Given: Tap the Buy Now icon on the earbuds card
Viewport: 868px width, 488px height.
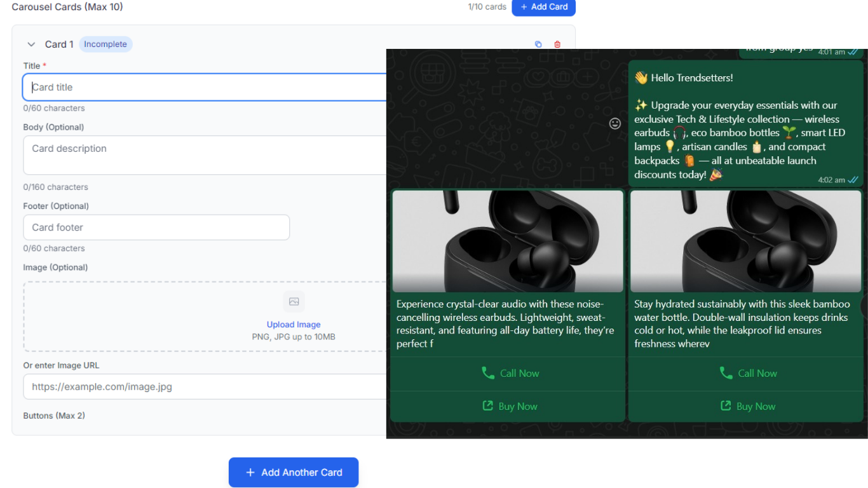Looking at the screenshot, I should (487, 406).
